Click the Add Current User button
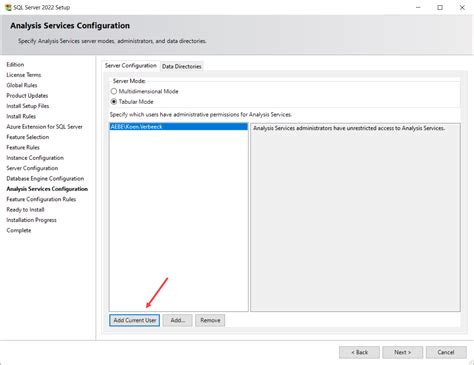Screen dimensions: 474x365 coord(135,320)
